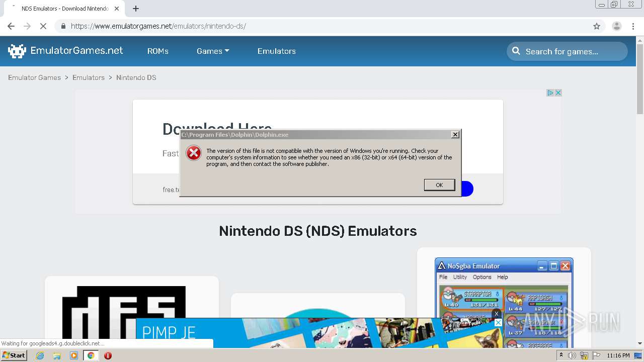Image resolution: width=644 pixels, height=362 pixels.
Task: Click the AdChoices icon on the ad
Action: click(x=550, y=93)
